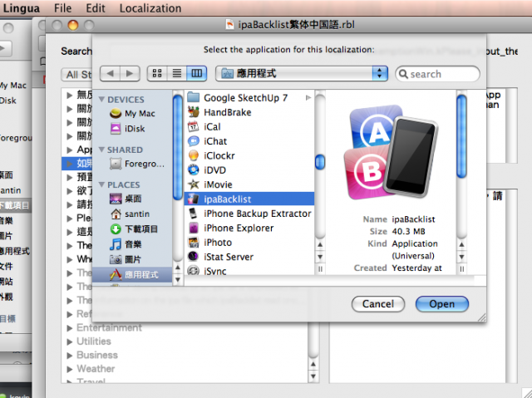Click the iPhone Explorer icon
The image size is (532, 398).
pos(194,228)
